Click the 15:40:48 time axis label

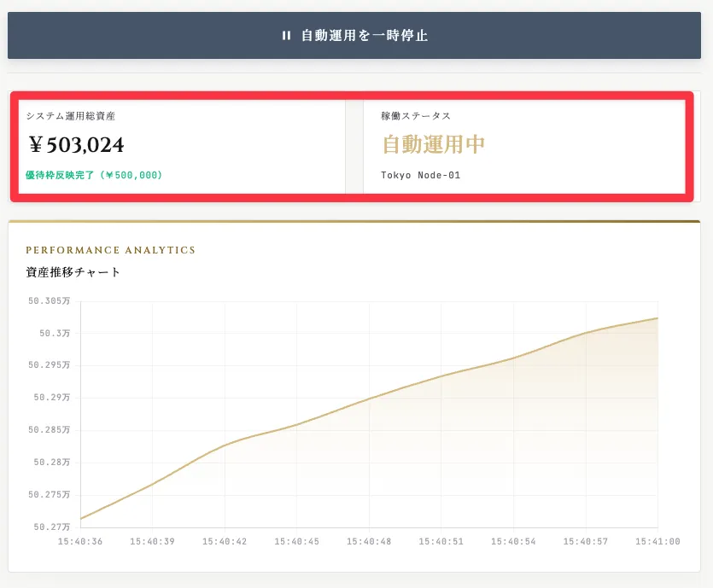(x=369, y=541)
